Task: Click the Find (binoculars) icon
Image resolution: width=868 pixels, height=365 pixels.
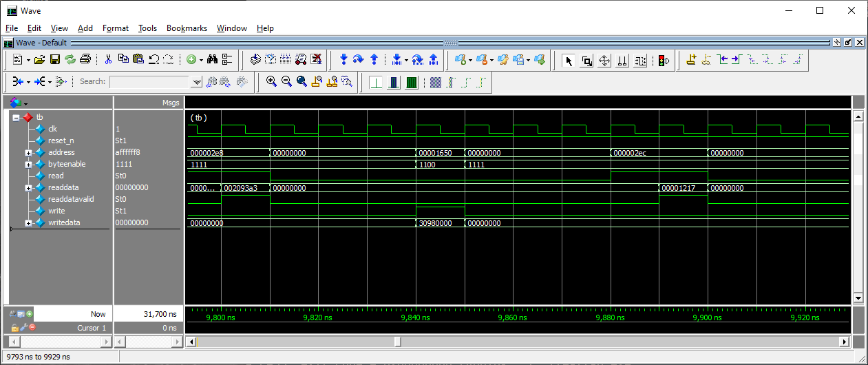Action: (212, 60)
